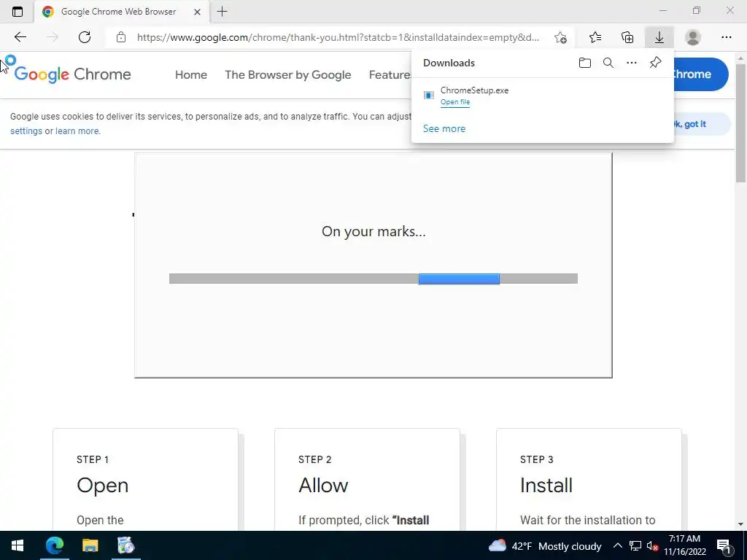Open File Explorer from taskbar
The width and height of the screenshot is (747, 560).
tap(90, 545)
